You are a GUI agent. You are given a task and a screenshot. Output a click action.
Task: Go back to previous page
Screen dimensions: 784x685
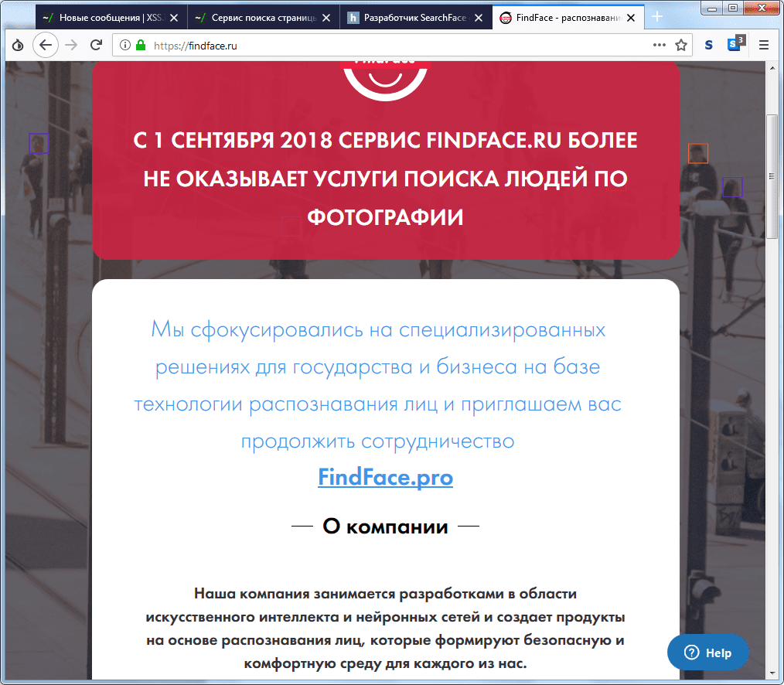(46, 46)
